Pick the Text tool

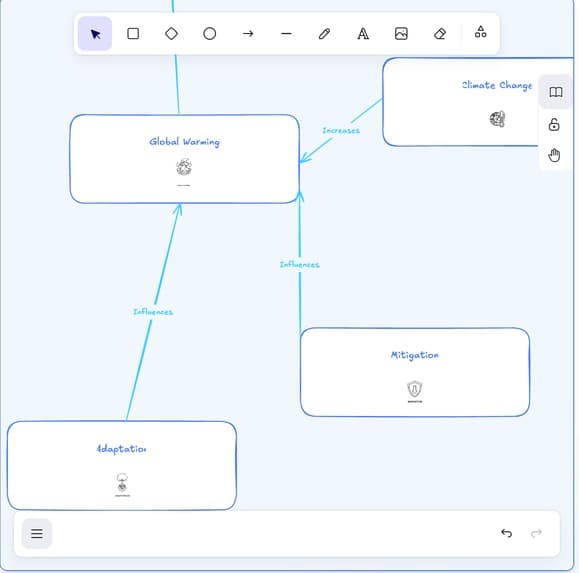[363, 34]
